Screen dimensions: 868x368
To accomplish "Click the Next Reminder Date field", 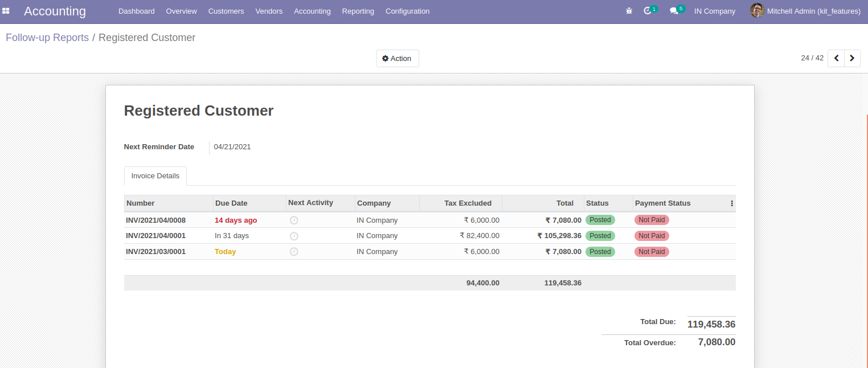I will (x=232, y=147).
